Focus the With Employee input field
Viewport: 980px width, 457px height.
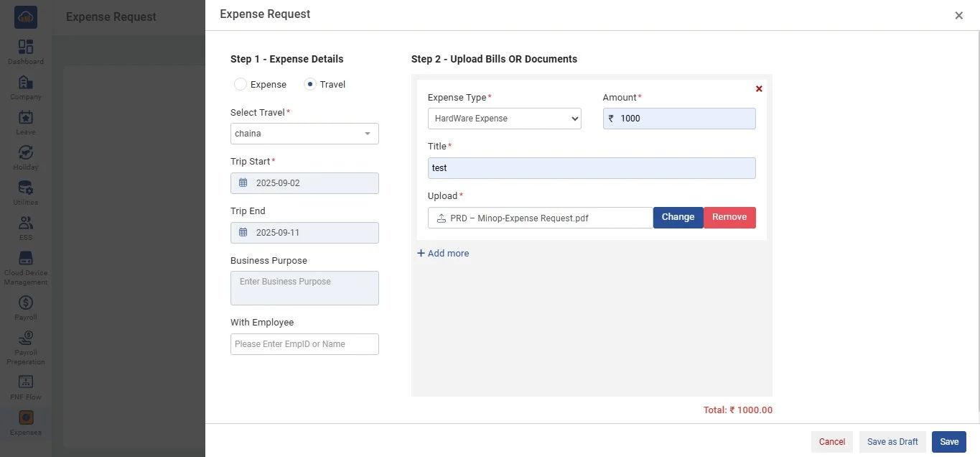click(x=304, y=344)
